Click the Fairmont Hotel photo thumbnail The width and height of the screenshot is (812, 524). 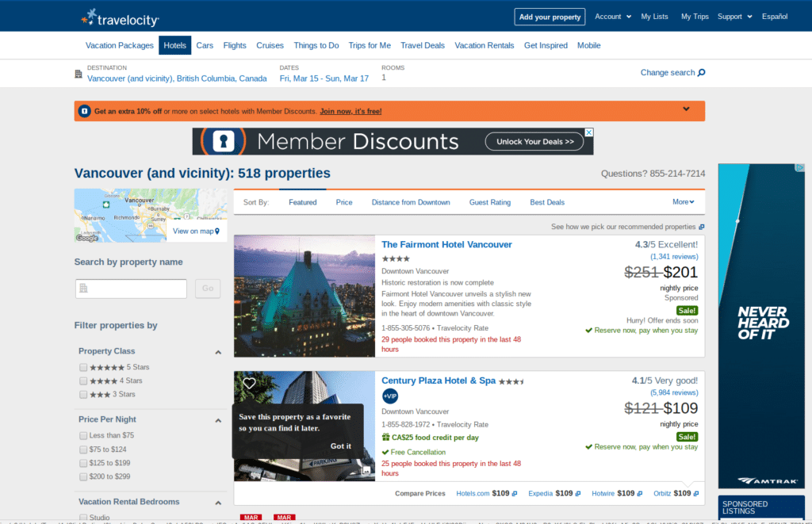[x=304, y=296]
